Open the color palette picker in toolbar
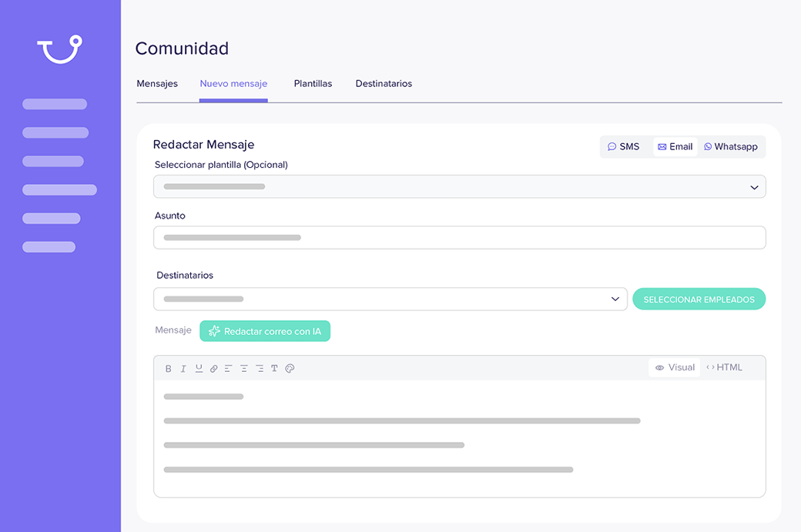 click(290, 369)
